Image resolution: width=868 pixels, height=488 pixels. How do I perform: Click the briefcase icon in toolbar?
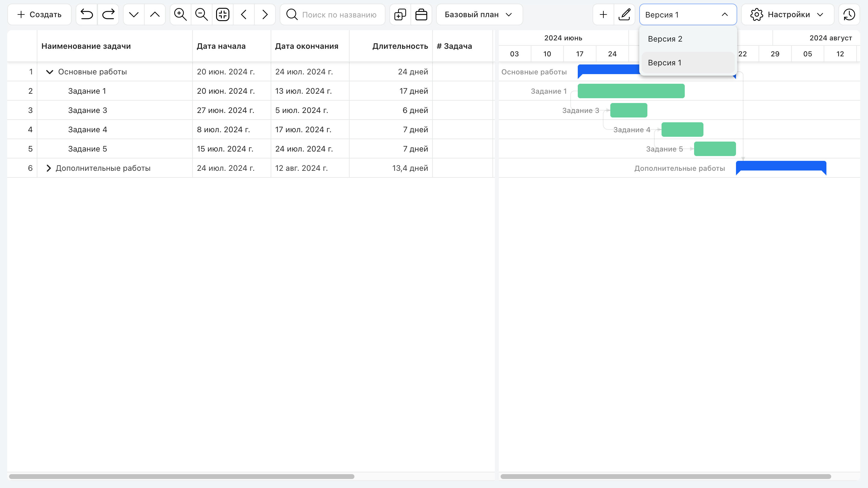click(421, 14)
